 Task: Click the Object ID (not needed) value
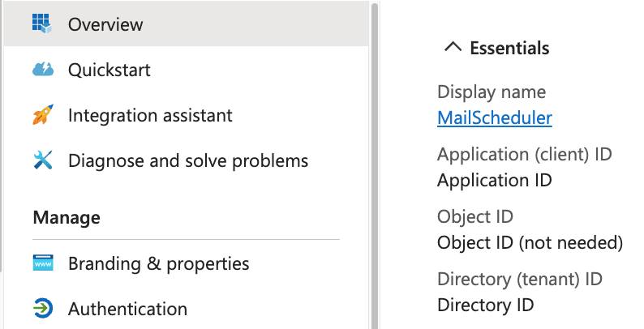[x=530, y=242]
